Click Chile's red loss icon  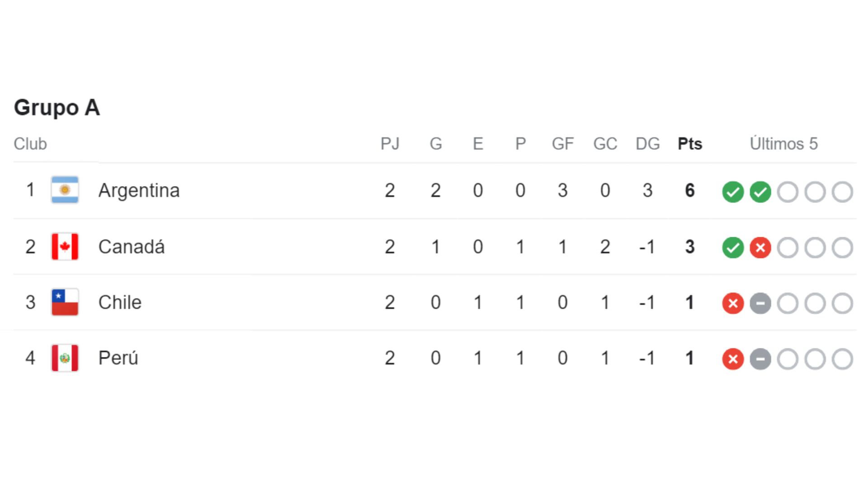(x=733, y=303)
